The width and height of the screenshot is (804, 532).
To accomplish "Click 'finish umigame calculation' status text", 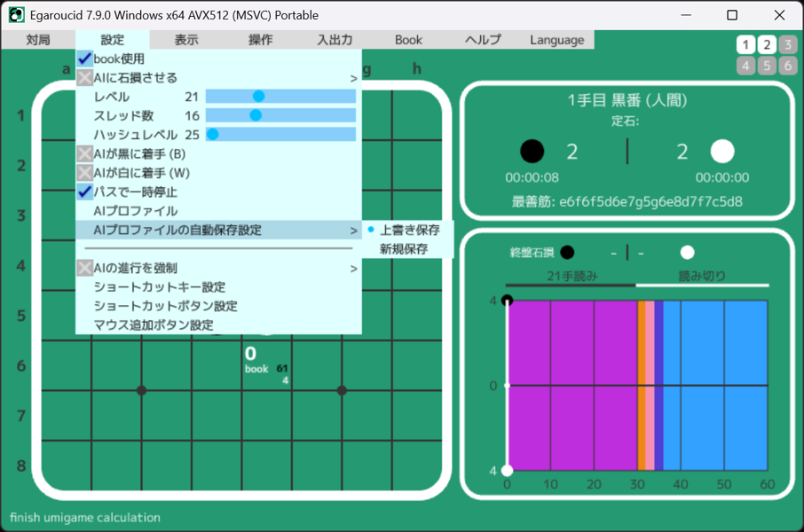I will click(85, 518).
